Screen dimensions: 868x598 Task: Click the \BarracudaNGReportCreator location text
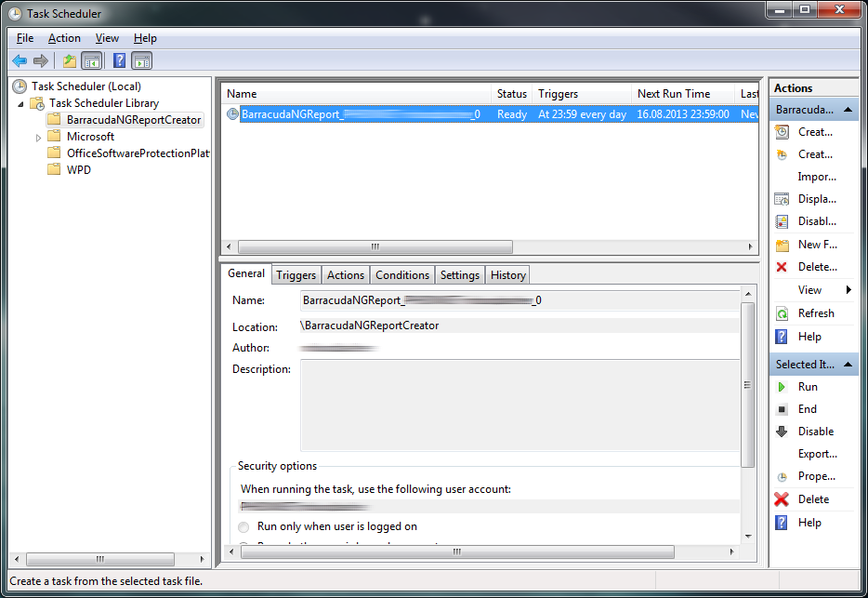click(x=369, y=326)
